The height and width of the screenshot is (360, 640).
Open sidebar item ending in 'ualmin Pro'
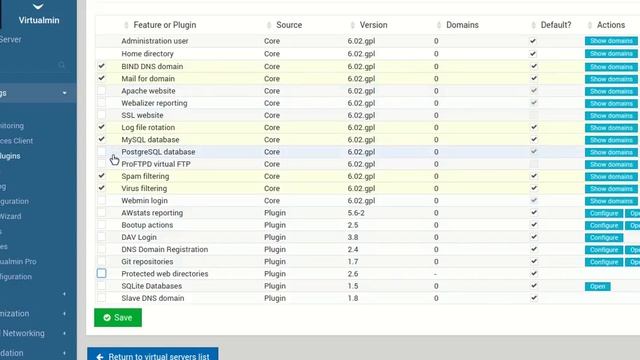[x=18, y=262]
